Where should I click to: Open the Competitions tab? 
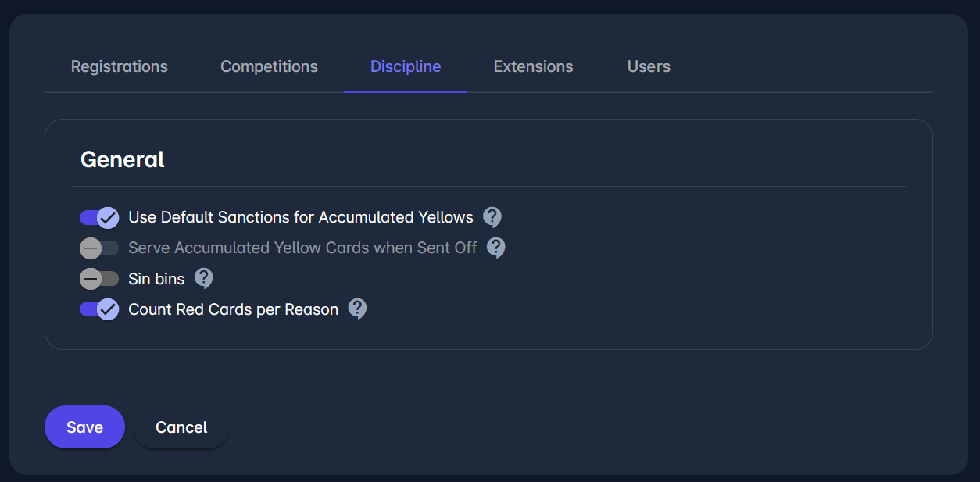[269, 67]
